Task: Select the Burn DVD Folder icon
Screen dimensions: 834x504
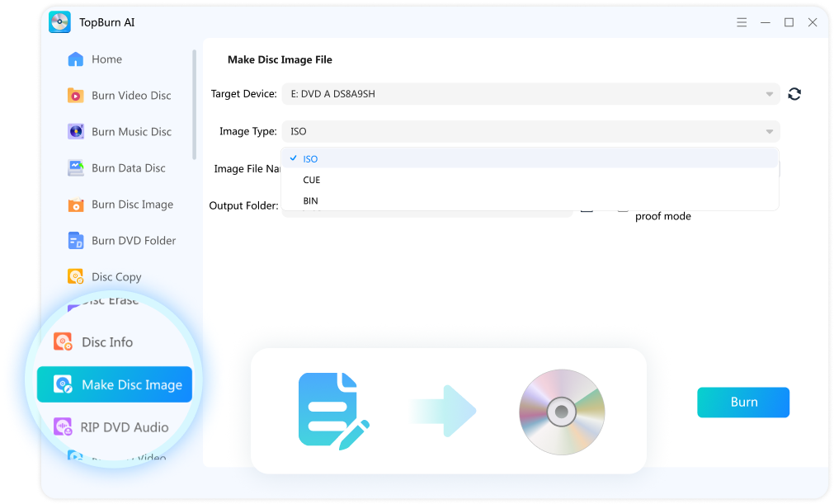Action: [x=76, y=241]
